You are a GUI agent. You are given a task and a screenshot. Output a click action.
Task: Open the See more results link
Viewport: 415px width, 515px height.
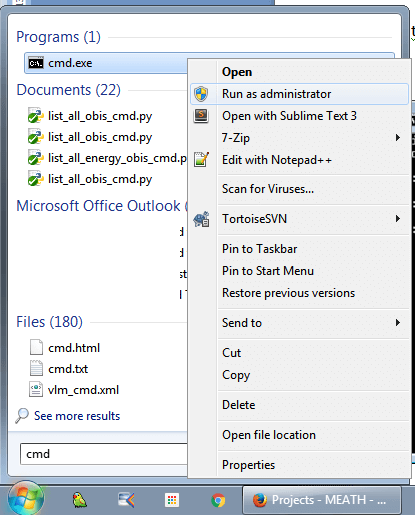[77, 416]
